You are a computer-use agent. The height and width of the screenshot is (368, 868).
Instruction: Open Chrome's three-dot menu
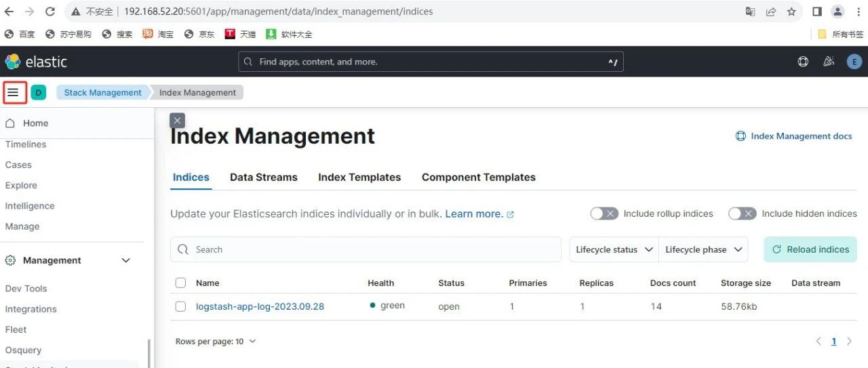(x=858, y=12)
